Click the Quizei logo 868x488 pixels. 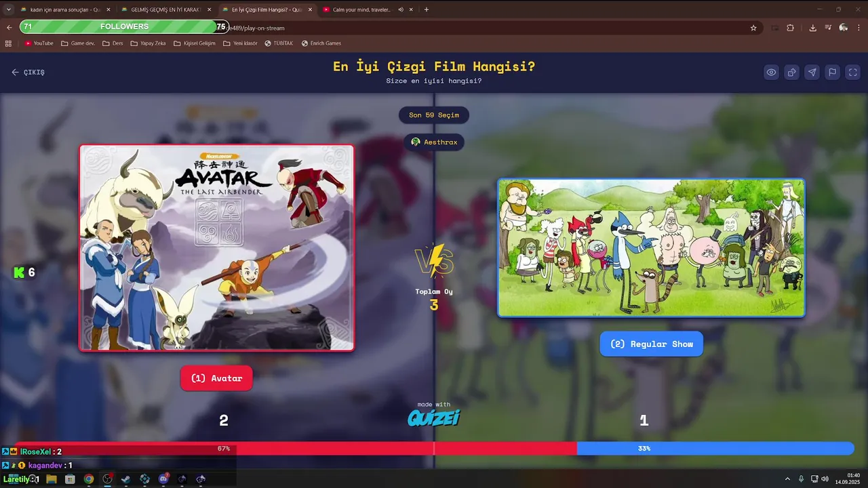click(x=434, y=418)
